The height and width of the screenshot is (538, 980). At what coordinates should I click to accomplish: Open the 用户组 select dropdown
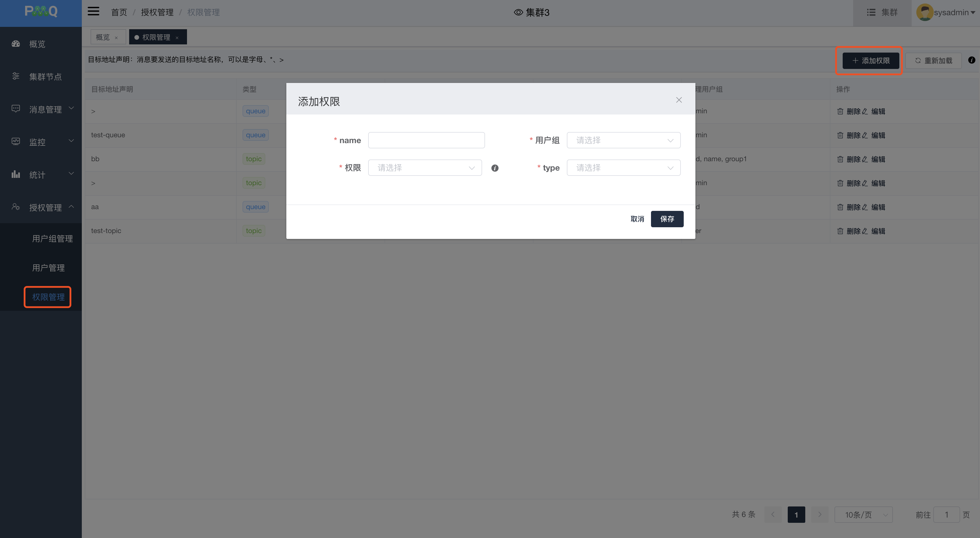[x=623, y=140]
